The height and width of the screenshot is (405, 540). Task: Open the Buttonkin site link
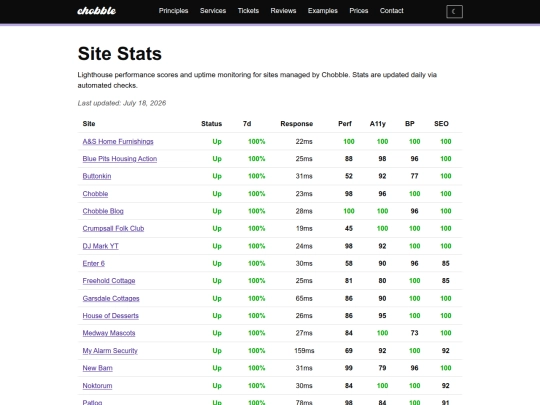97,176
